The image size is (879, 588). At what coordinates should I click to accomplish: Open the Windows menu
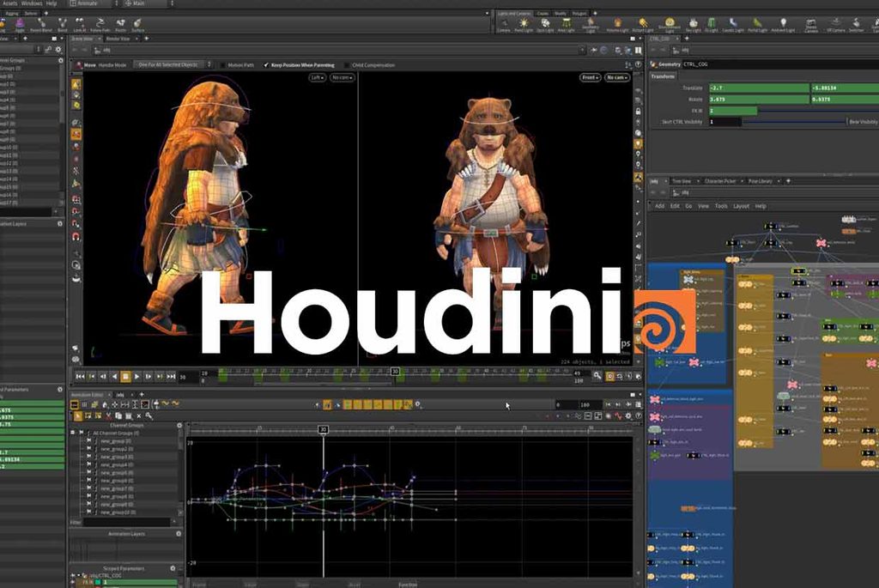pos(32,3)
